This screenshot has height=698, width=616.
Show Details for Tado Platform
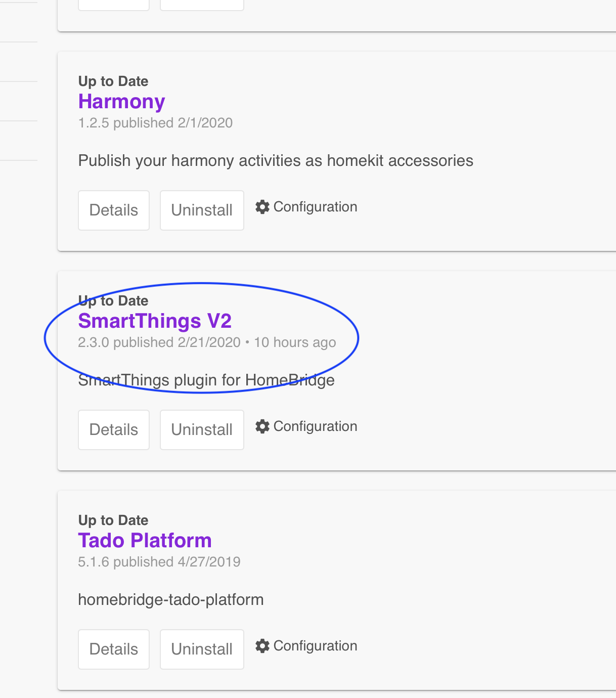113,649
